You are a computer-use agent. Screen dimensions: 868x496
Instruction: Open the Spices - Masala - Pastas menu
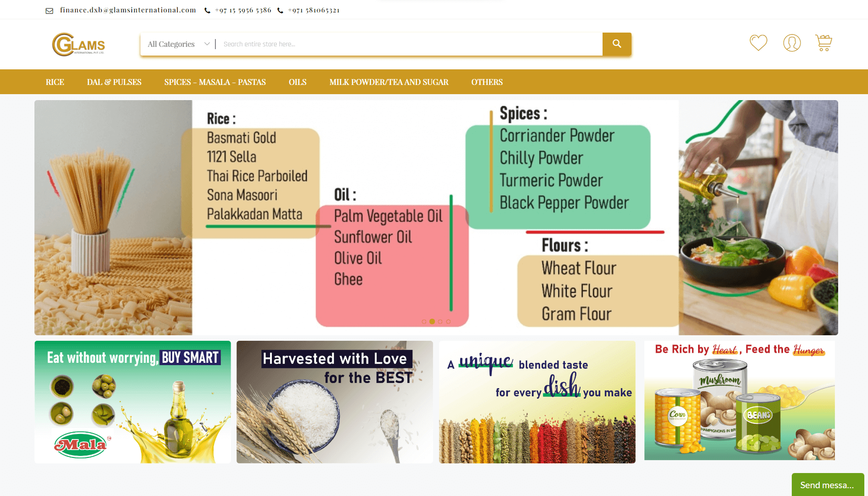(x=215, y=82)
